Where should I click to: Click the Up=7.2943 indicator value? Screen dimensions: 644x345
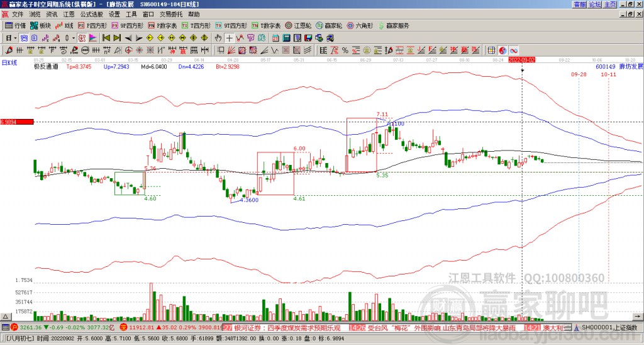click(116, 66)
